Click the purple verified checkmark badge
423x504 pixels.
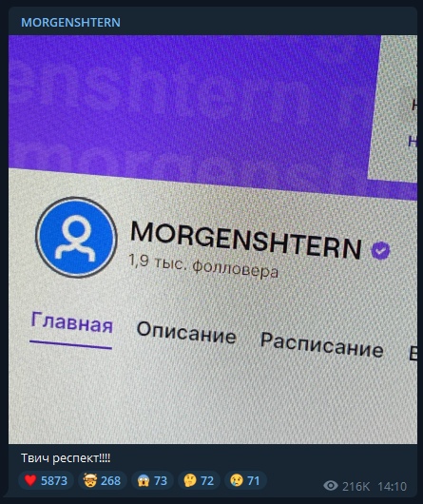tap(380, 250)
